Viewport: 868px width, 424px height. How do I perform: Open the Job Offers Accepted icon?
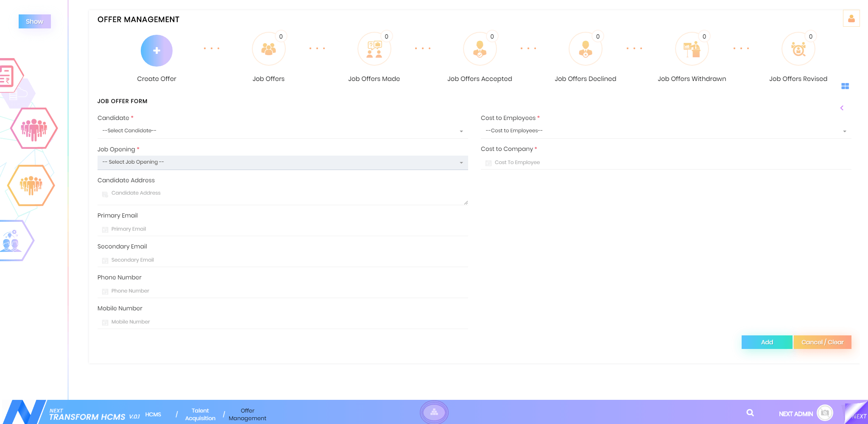480,50
